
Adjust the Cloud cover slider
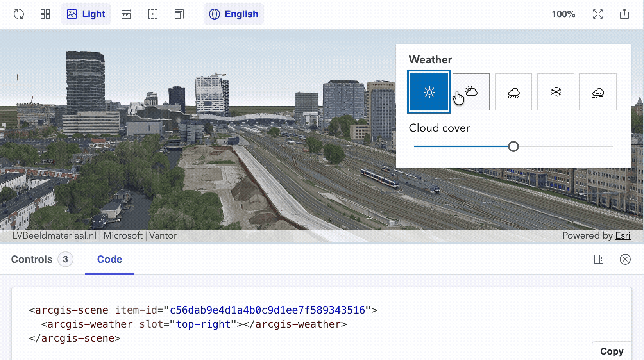coord(514,146)
